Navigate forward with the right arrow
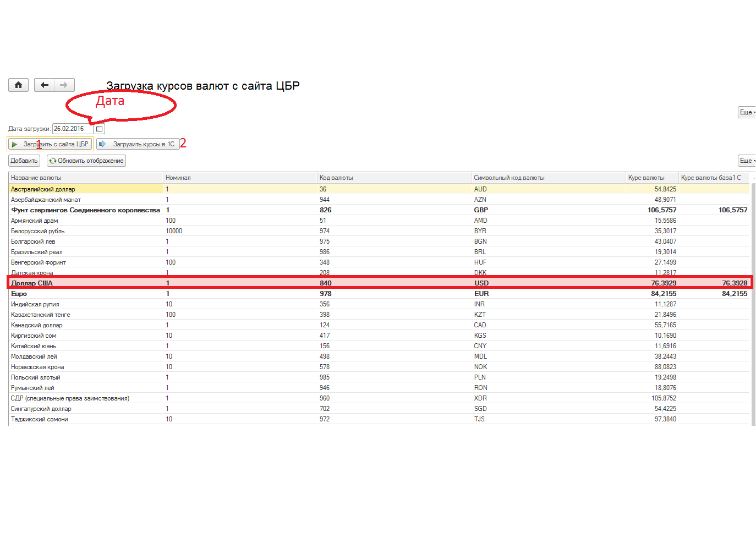 (64, 85)
